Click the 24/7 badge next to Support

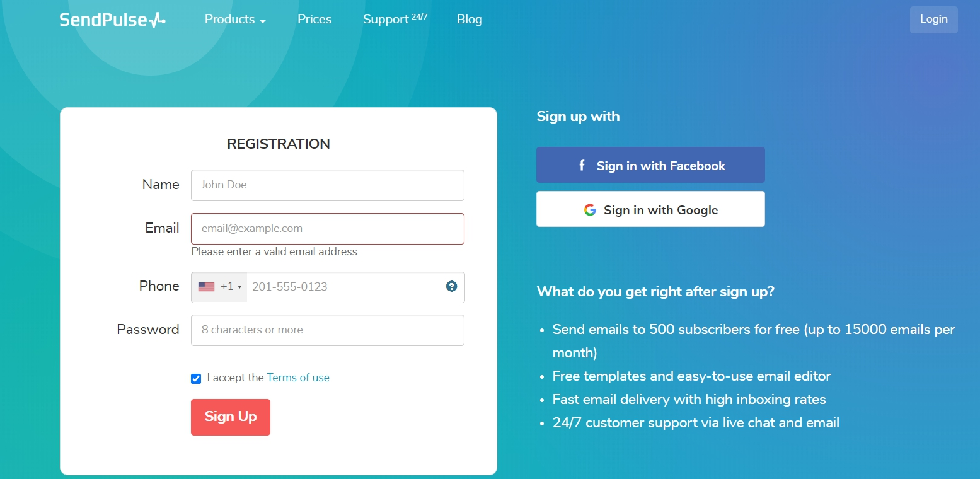(x=420, y=15)
